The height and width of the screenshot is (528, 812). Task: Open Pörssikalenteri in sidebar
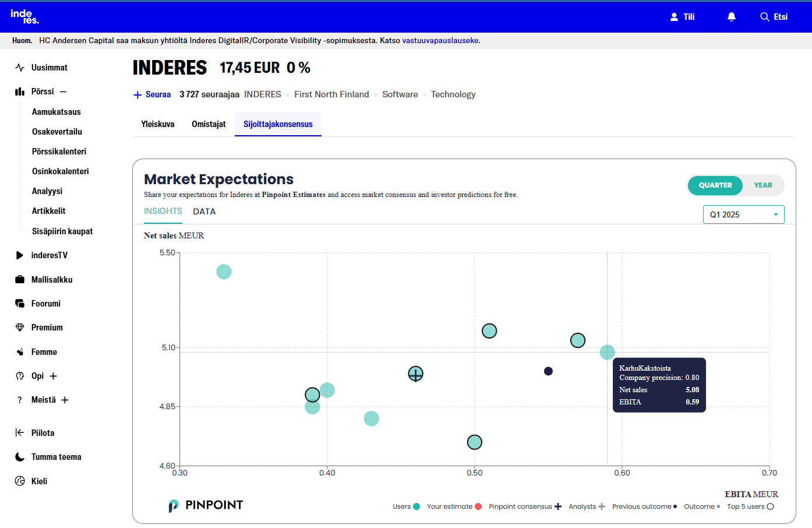[x=59, y=152]
